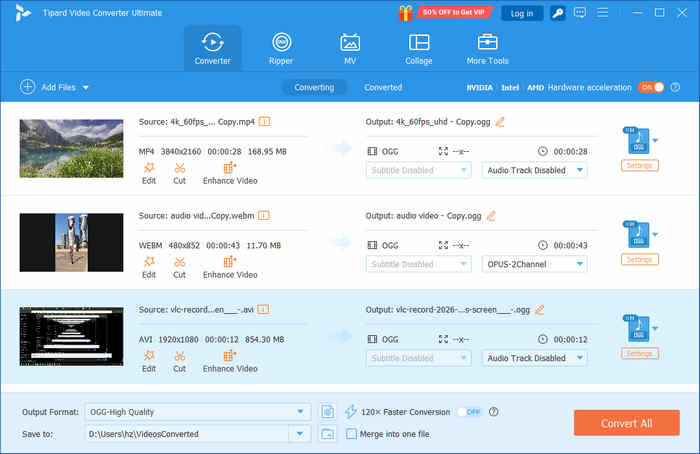This screenshot has height=454, width=700.
Task: Click the 4k_60fps video thumbnail
Action: coord(71,149)
